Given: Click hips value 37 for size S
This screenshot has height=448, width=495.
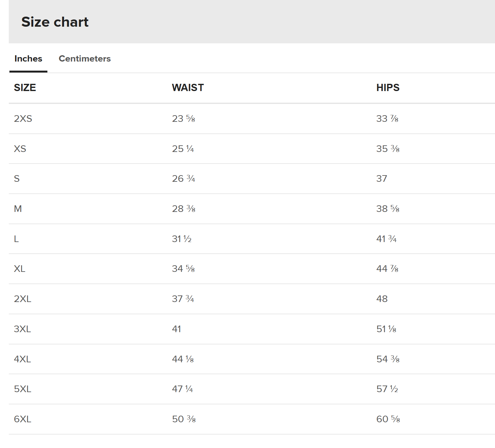Looking at the screenshot, I should click(x=382, y=179).
